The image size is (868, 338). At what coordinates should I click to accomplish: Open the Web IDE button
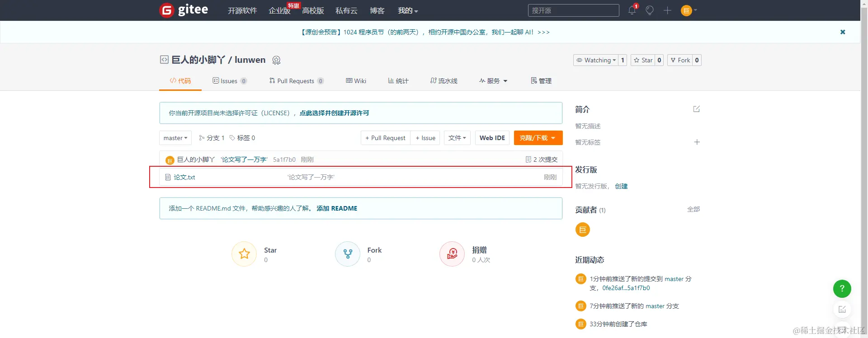[492, 138]
